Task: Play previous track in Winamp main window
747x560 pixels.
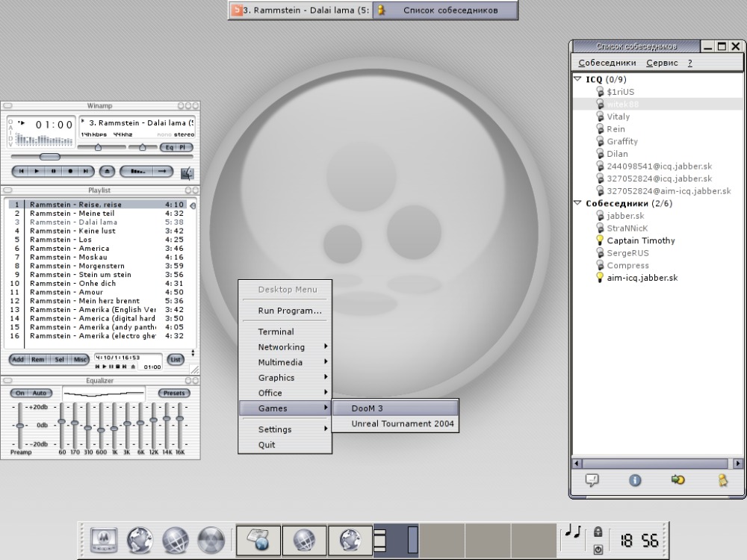Action: [21, 171]
